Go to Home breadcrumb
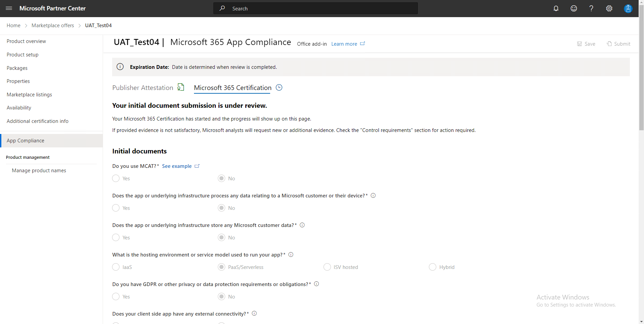Viewport: 644px width, 324px height. tap(13, 26)
